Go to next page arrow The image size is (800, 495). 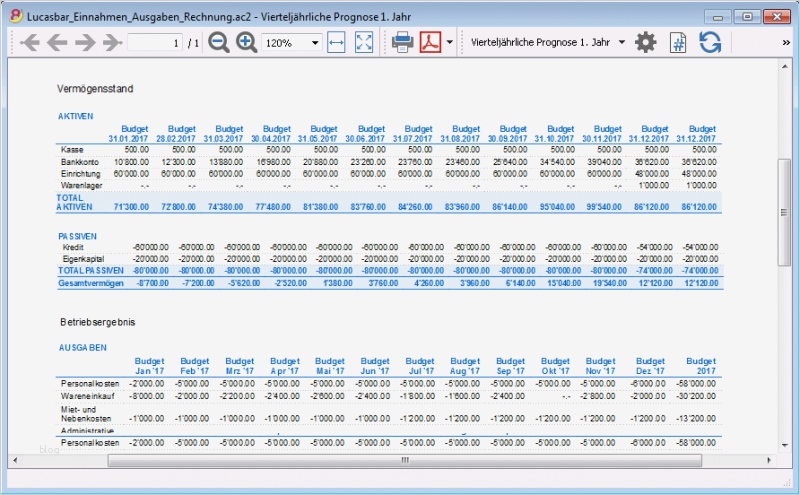[x=85, y=42]
